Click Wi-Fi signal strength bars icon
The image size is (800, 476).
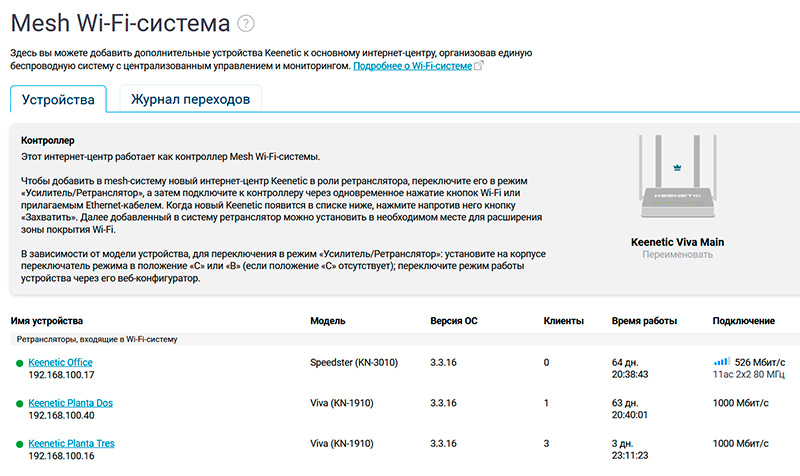[721, 361]
